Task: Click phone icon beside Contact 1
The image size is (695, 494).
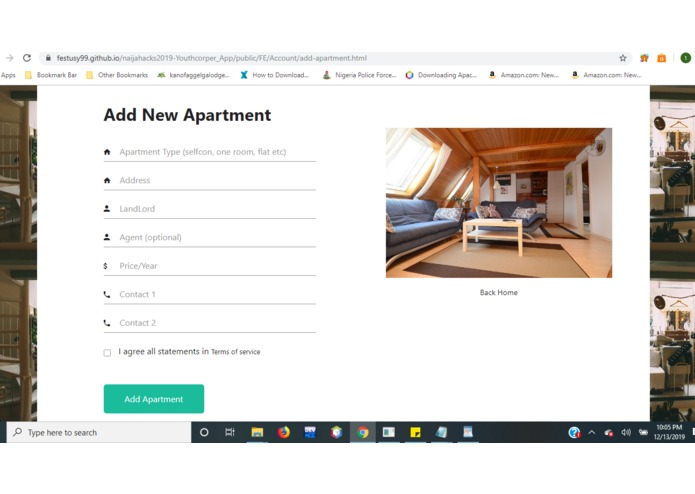Action: click(x=107, y=295)
